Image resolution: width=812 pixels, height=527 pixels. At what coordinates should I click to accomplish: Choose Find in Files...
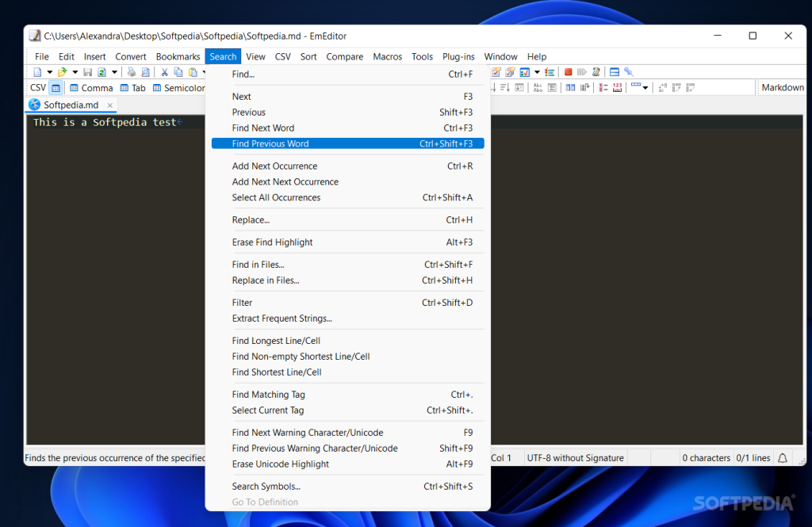tap(347, 265)
